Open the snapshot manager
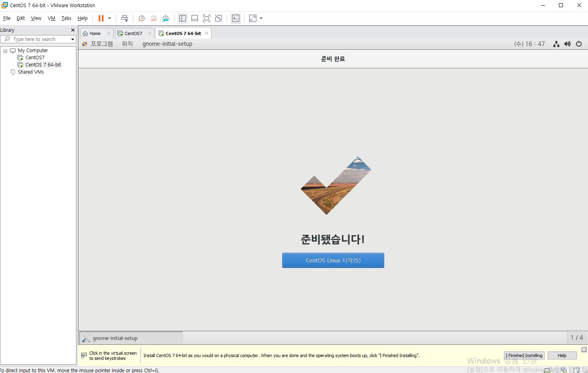Screen dimensions: 588x373 pyautogui.click(x=166, y=18)
